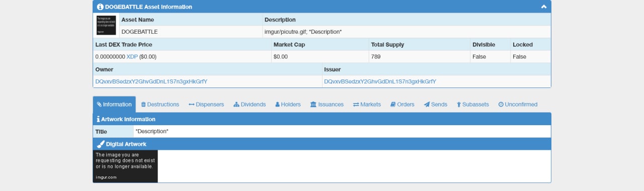
Task: Click the child icon on Subassets tab
Action: pos(459,105)
